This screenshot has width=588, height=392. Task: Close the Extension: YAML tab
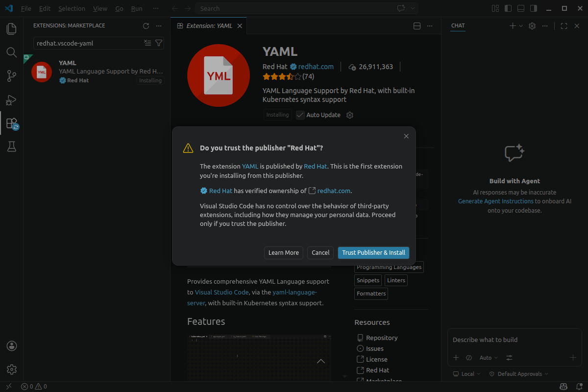click(240, 26)
